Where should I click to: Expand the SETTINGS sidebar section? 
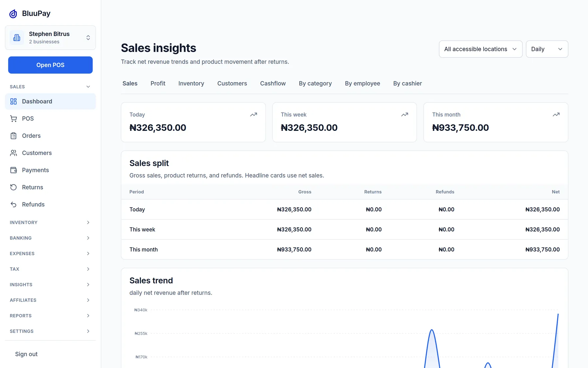[50, 331]
